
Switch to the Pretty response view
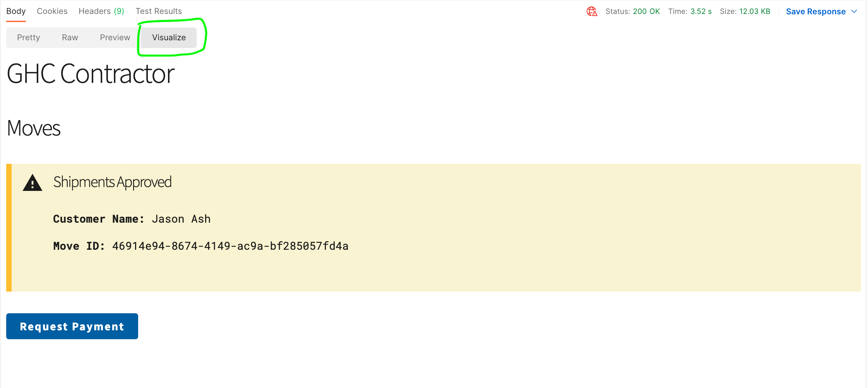tap(28, 37)
